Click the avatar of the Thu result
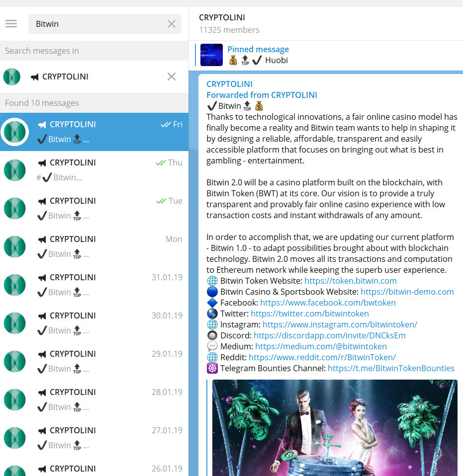The width and height of the screenshot is (463, 476). [14, 170]
